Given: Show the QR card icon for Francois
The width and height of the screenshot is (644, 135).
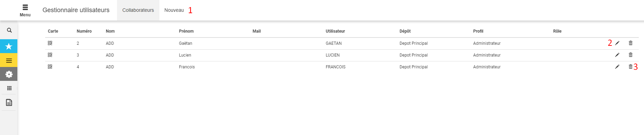Looking at the screenshot, I should pos(50,67).
